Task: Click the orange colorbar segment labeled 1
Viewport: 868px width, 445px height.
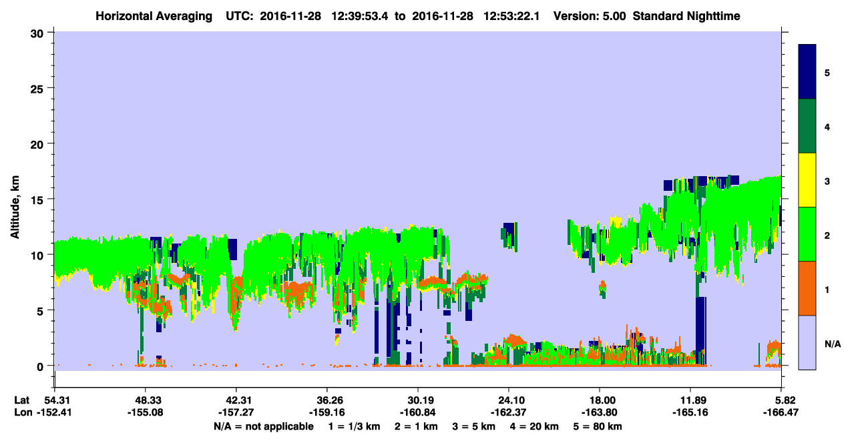Action: tap(807, 288)
